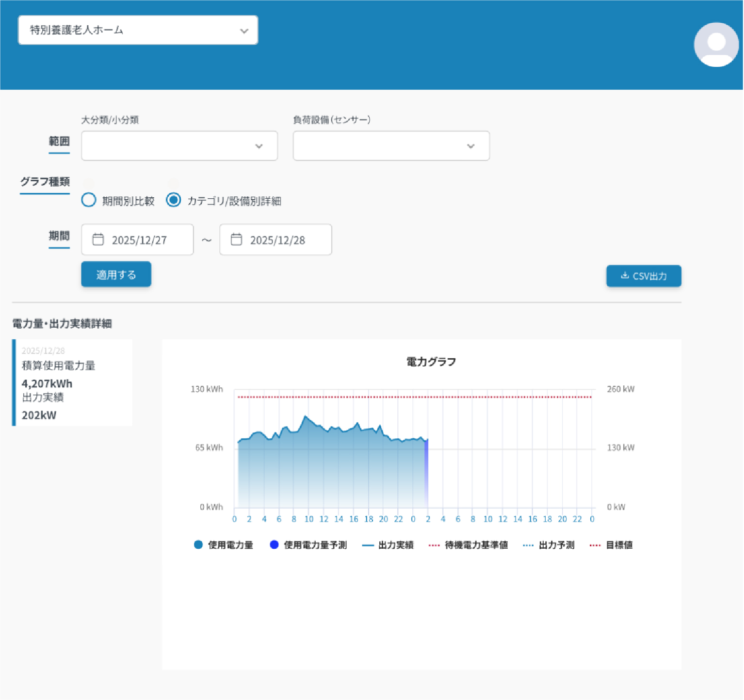Click the CSV出力 export button

coord(644,276)
